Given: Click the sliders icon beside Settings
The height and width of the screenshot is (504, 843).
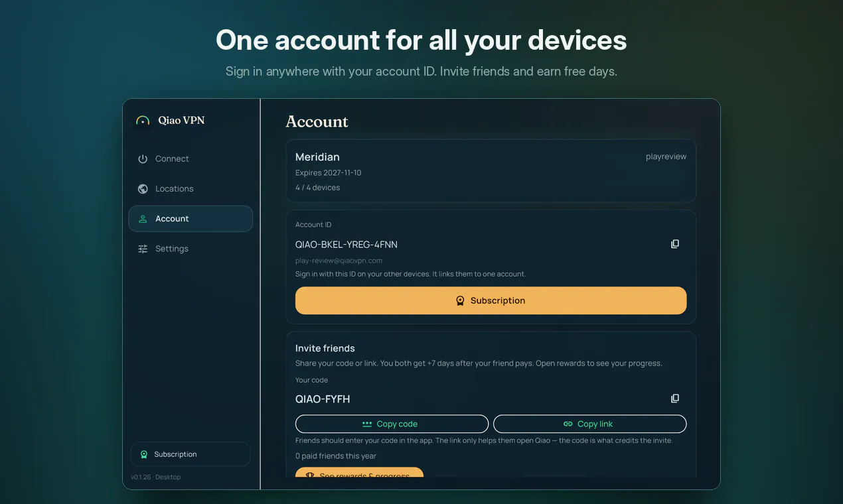Looking at the screenshot, I should [x=143, y=249].
